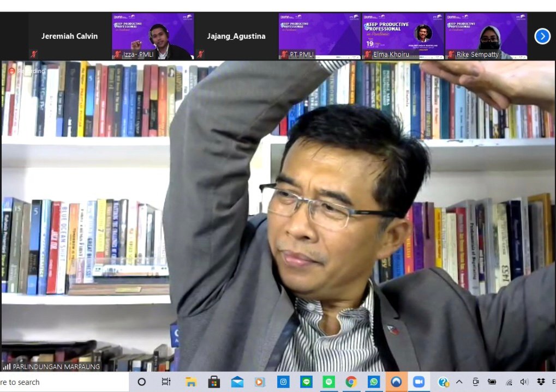
Task: Open Instagram from the taskbar
Action: 283,382
